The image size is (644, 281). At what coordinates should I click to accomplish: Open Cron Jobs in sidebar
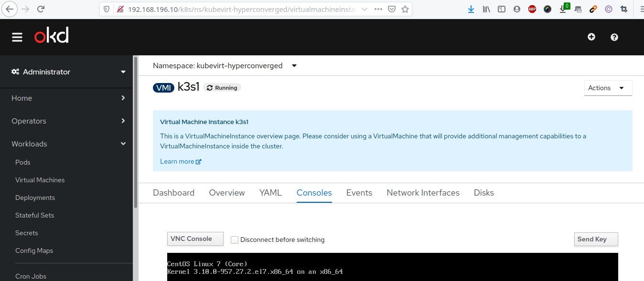click(31, 276)
